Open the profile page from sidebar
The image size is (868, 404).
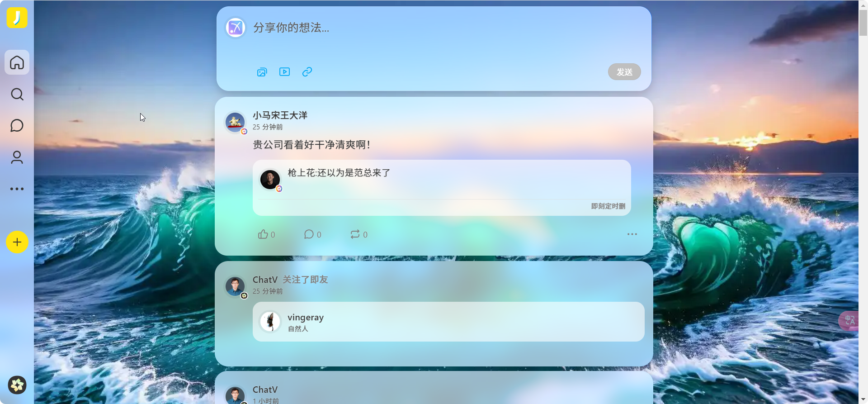(17, 157)
